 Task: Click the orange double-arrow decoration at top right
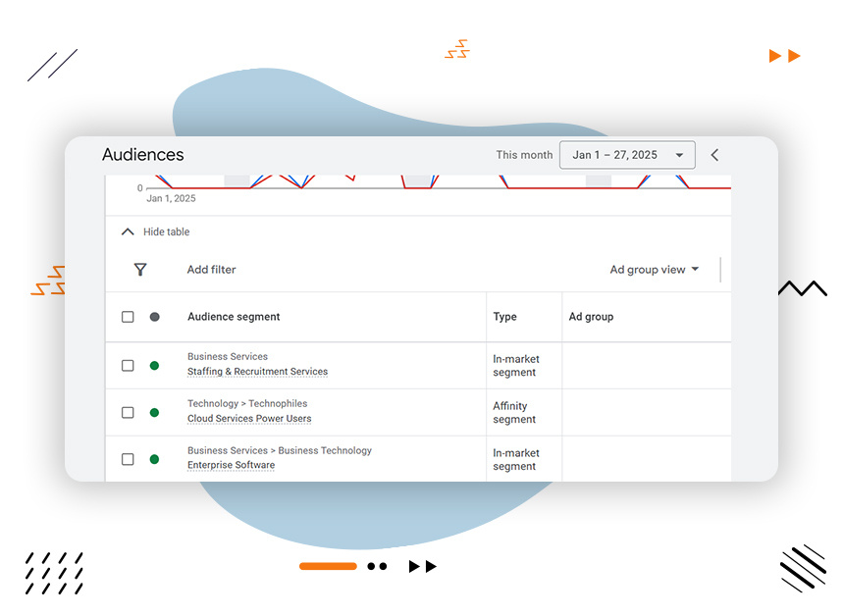(x=784, y=56)
